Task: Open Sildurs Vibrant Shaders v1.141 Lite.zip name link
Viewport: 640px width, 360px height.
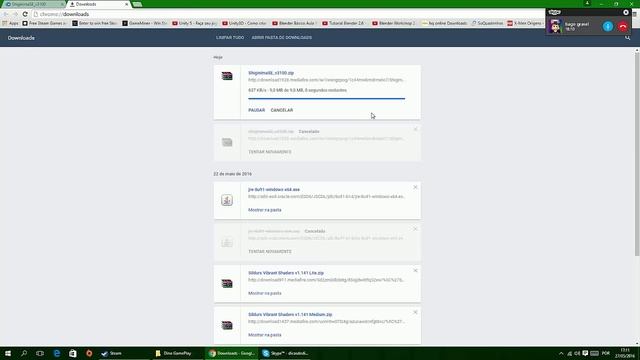Action: point(286,273)
